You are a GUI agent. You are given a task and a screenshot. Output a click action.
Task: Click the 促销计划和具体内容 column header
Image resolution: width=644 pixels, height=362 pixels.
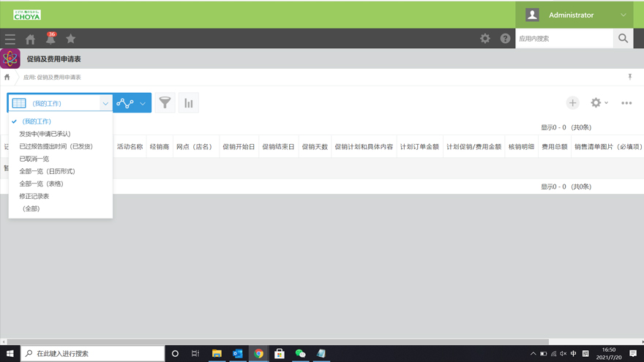pos(364,146)
